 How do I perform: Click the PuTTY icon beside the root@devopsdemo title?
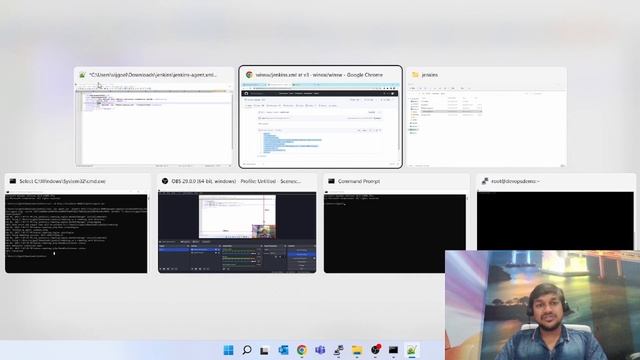(485, 181)
